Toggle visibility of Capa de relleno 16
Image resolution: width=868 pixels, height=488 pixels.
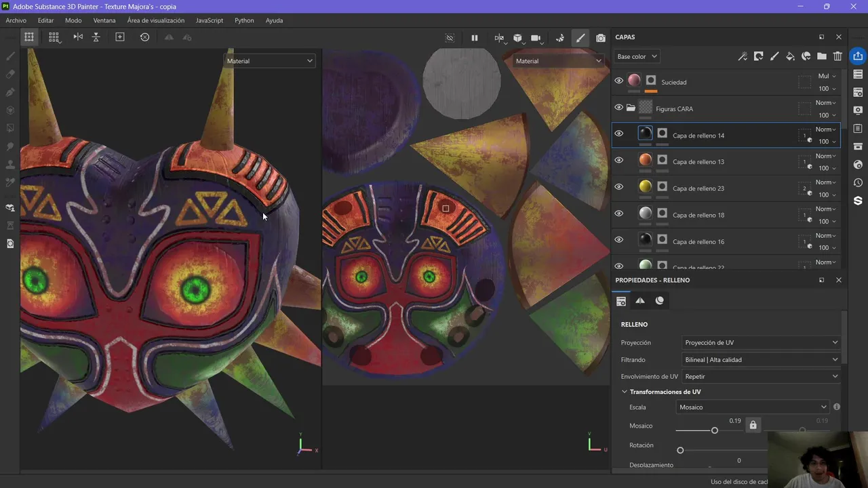pyautogui.click(x=618, y=240)
